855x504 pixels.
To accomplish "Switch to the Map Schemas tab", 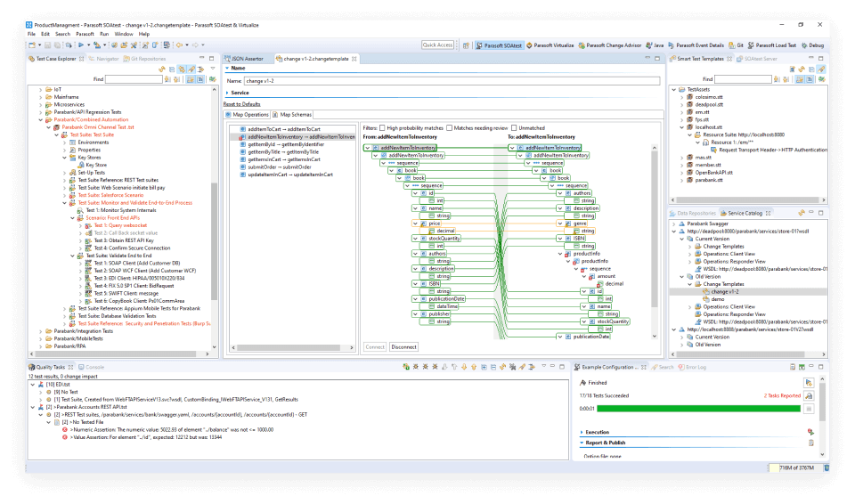I will [292, 115].
